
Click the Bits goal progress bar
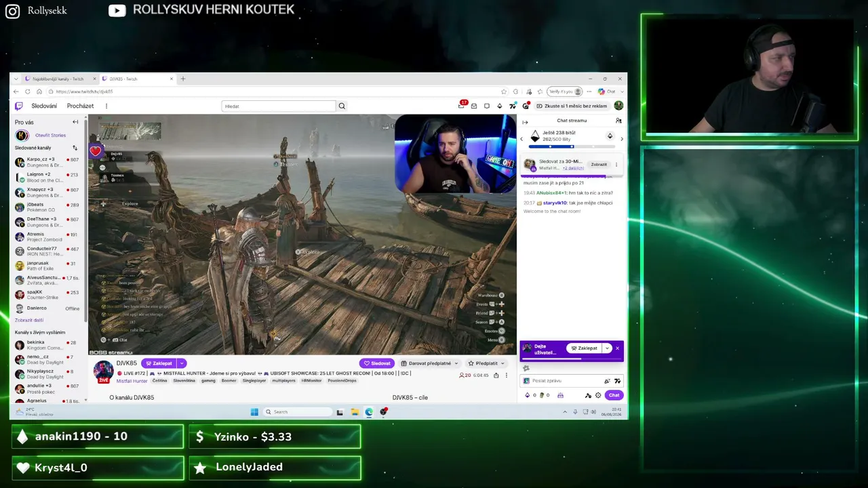pos(571,146)
